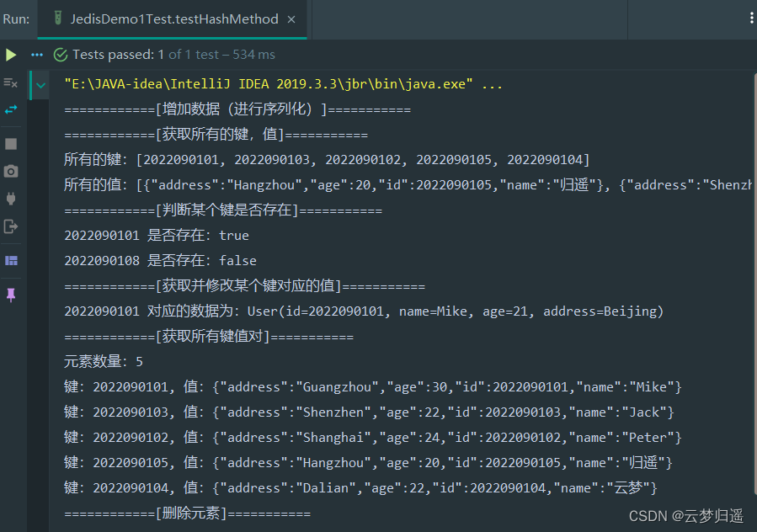The height and width of the screenshot is (532, 757).
Task: Restore the Run window layout
Action: point(11,261)
